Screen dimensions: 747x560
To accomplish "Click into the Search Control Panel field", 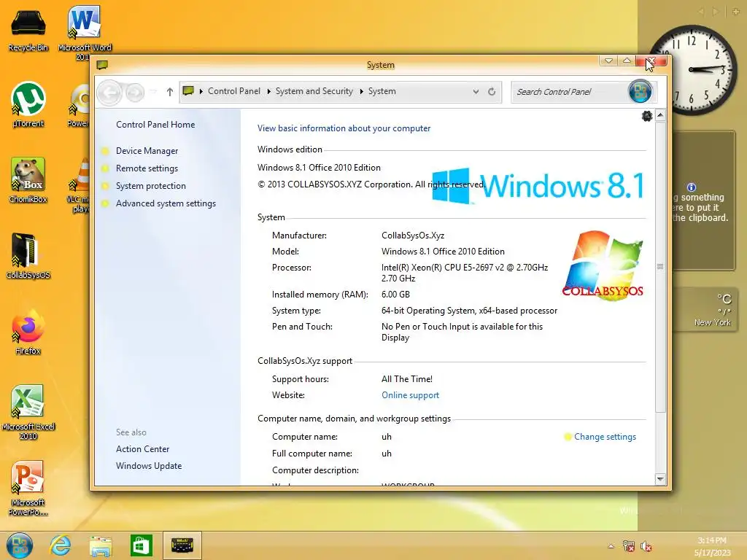I will pos(570,92).
